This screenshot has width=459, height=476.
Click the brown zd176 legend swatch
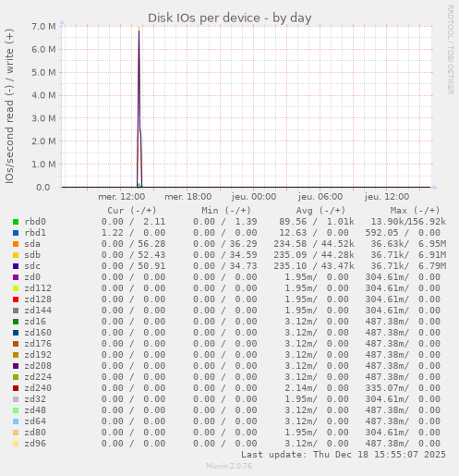tap(16, 344)
